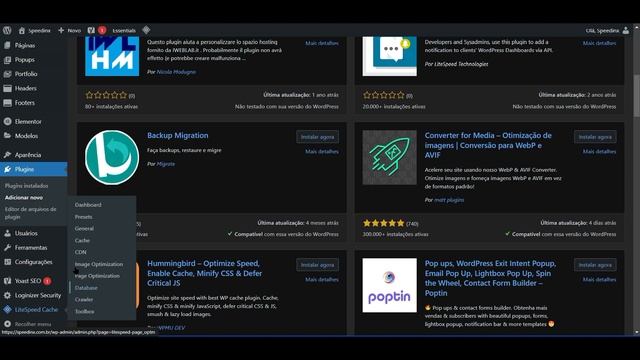Open Yoast SEO in the sidebar
Image resolution: width=640 pixels, height=360 pixels.
(28, 281)
